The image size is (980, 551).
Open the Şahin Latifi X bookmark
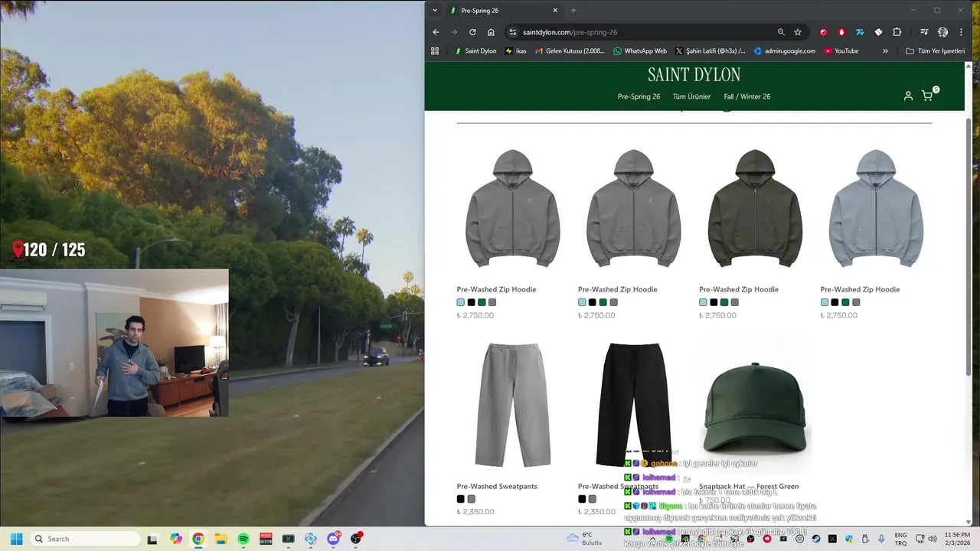[710, 51]
